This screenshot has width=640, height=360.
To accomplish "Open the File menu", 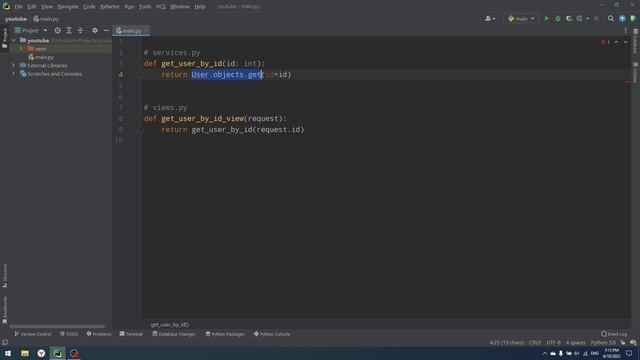I will click(18, 7).
